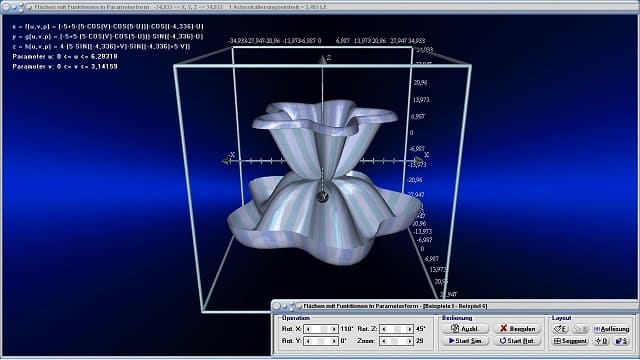Viewport: 640px width, 360px height.
Task: Click the Rot. X value 110°
Action: pyautogui.click(x=347, y=329)
